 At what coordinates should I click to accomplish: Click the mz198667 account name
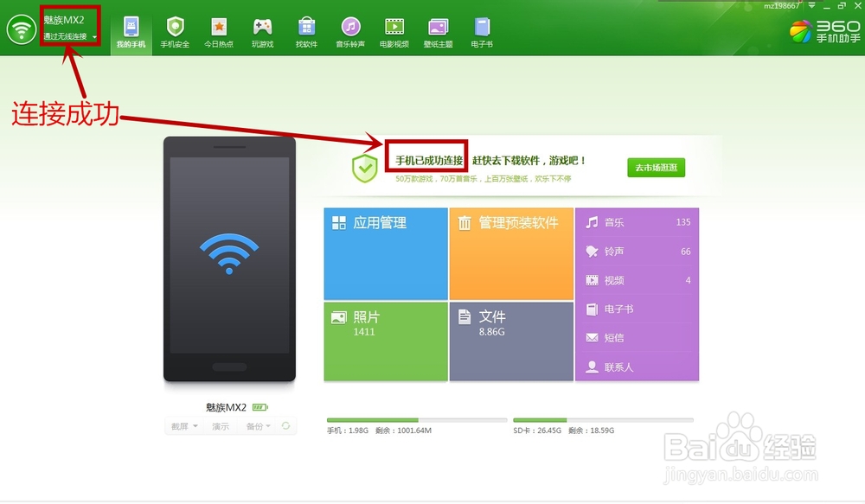(781, 6)
